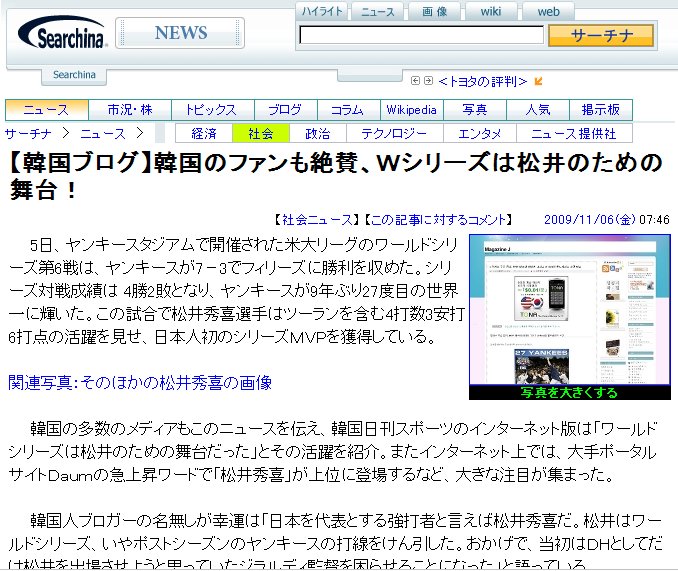Click the orange arrow icon after トヨタの評判
Image resolution: width=678 pixels, height=571 pixels.
point(538,81)
